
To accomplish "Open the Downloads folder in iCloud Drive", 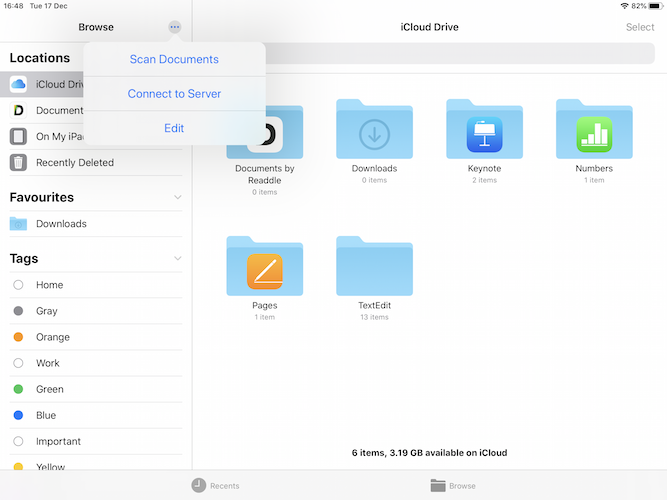I will coord(374,129).
